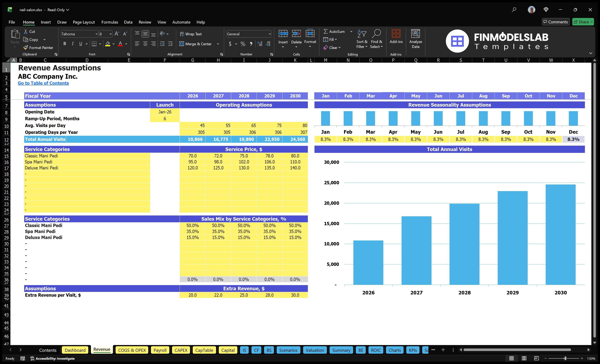Click the Merge & Center icon
The image size is (600, 364).
[x=182, y=44]
